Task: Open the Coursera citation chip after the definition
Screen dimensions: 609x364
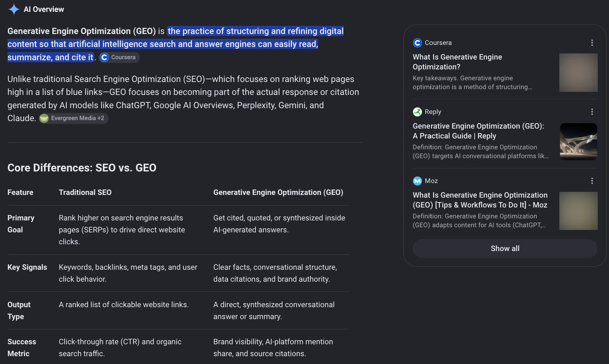Action: pyautogui.click(x=119, y=57)
